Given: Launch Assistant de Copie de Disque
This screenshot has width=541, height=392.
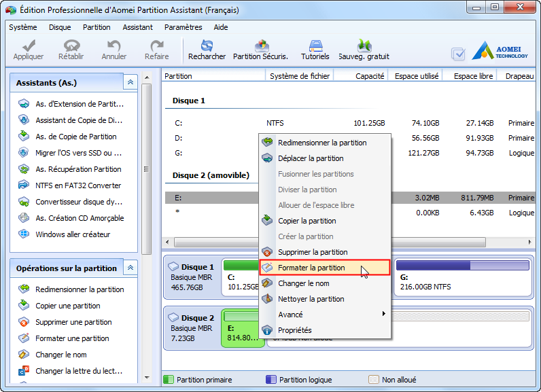Looking at the screenshot, I should (71, 120).
